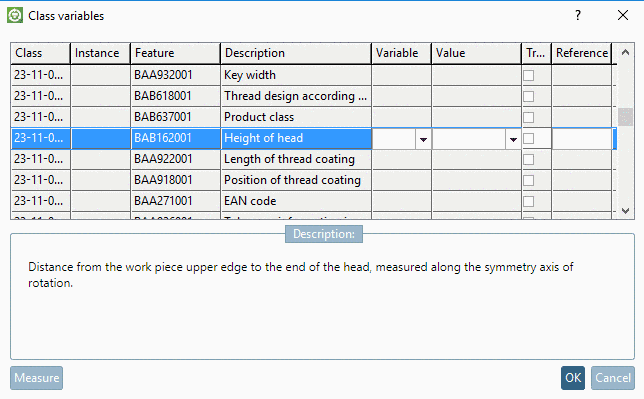Check the Length of thread coating checkbox
644x399 pixels.
529,159
